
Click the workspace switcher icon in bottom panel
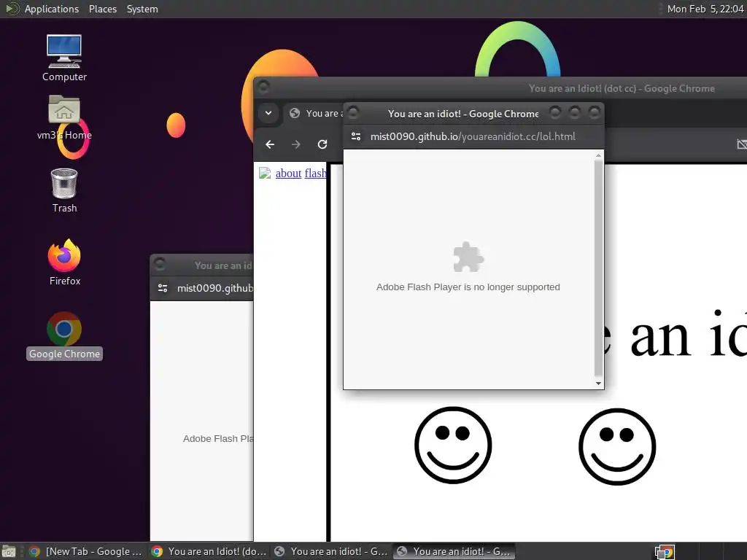click(665, 551)
